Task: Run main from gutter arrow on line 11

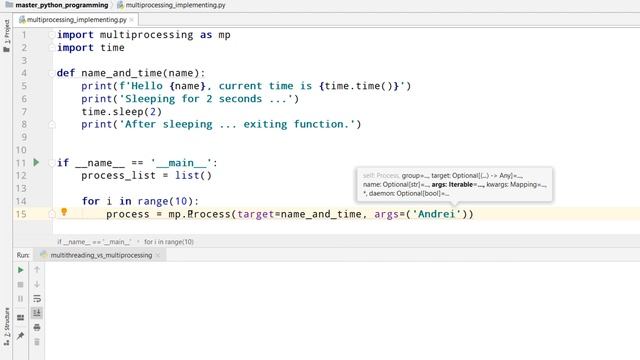Action: point(36,162)
